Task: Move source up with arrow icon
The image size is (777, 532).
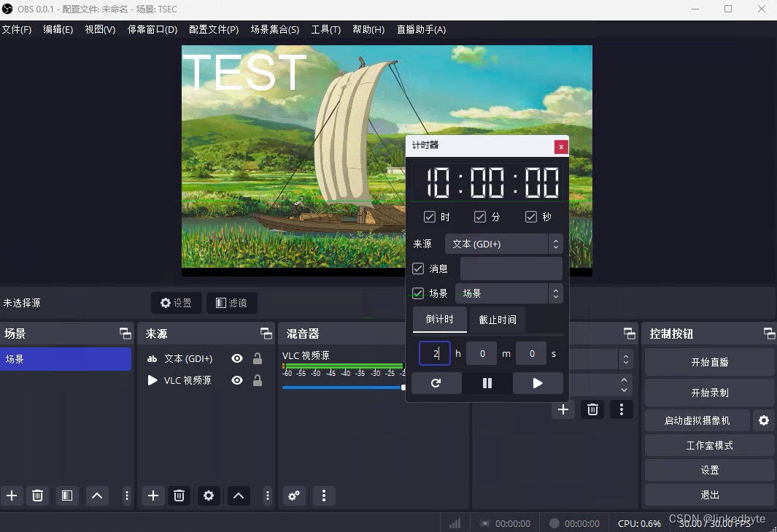Action: 239,496
